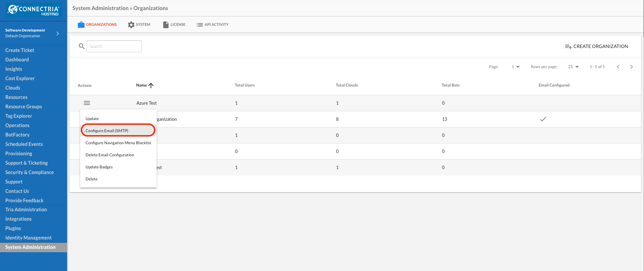Switch to the License tab
The width and height of the screenshot is (644, 271).
174,24
